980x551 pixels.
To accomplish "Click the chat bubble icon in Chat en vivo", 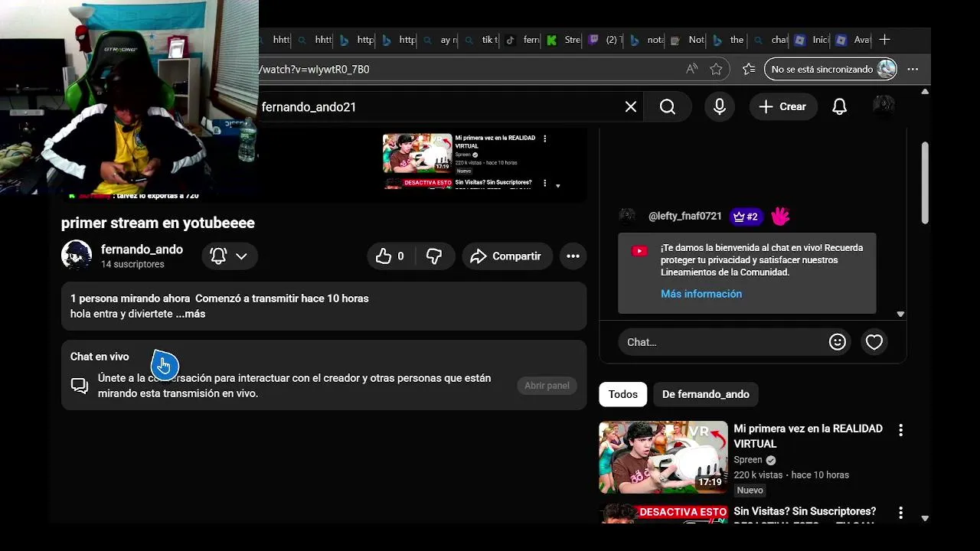I will pos(80,386).
